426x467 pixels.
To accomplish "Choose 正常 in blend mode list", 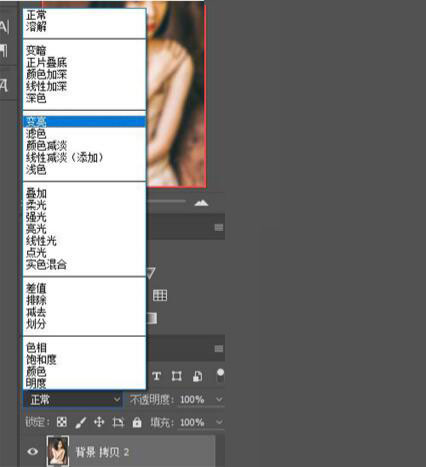I will [x=84, y=15].
